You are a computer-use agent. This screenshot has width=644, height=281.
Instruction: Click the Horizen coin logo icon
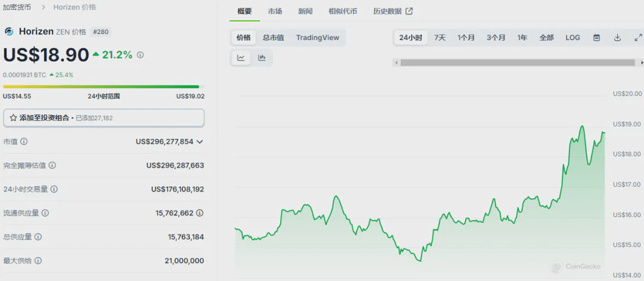(9, 32)
